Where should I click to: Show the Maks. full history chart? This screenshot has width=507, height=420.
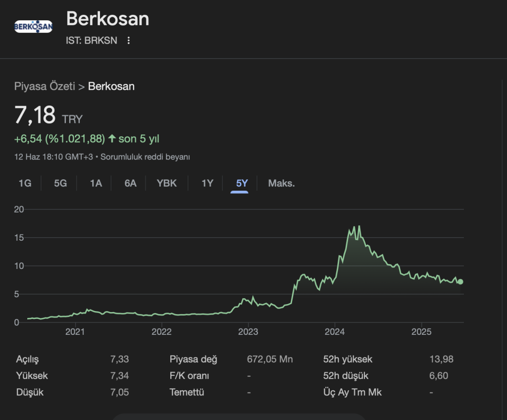click(x=281, y=183)
